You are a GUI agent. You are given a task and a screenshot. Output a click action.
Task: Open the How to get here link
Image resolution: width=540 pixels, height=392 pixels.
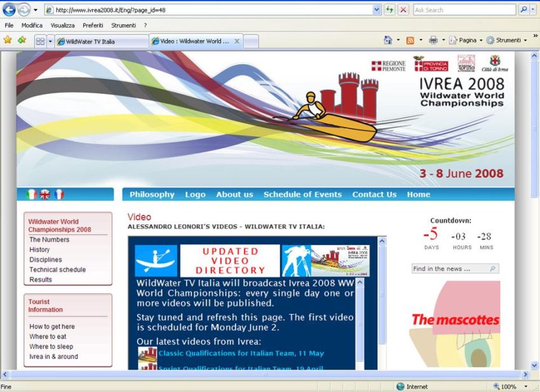tap(52, 326)
